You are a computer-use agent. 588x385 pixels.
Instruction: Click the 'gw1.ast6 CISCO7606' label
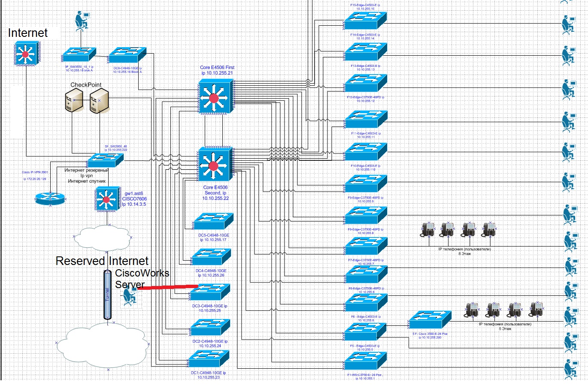(134, 196)
